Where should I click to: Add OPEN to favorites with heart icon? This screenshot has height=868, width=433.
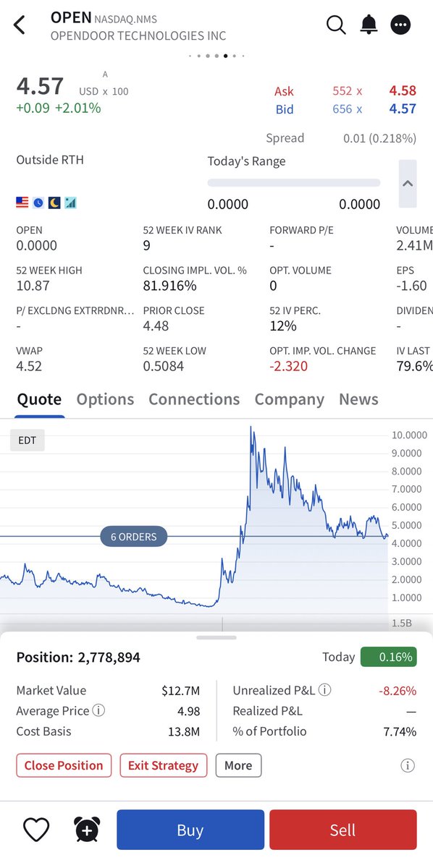pos(36,830)
